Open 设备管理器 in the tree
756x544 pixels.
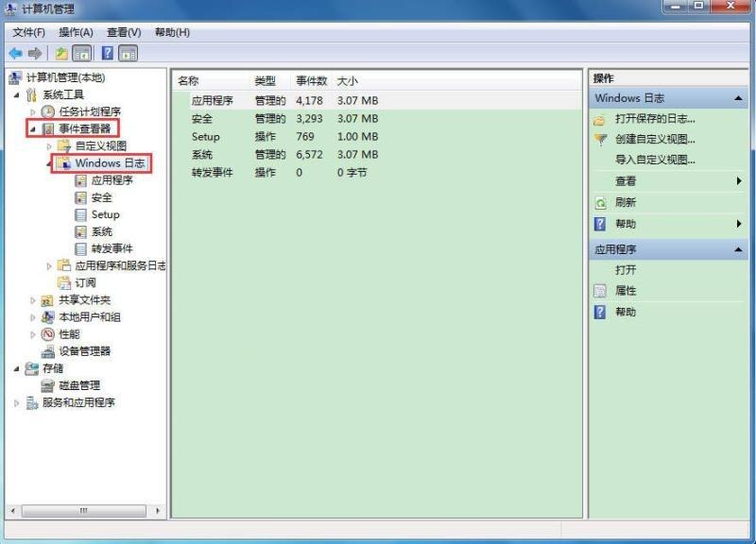click(84, 351)
